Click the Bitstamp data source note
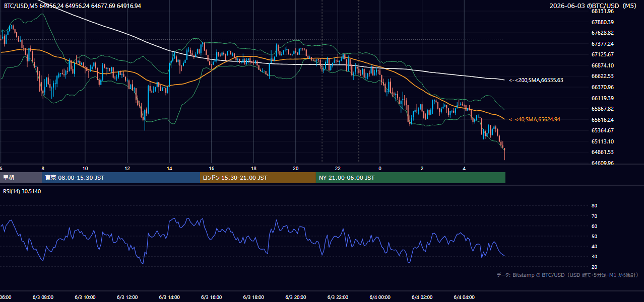644x302 pixels. pyautogui.click(x=567, y=275)
